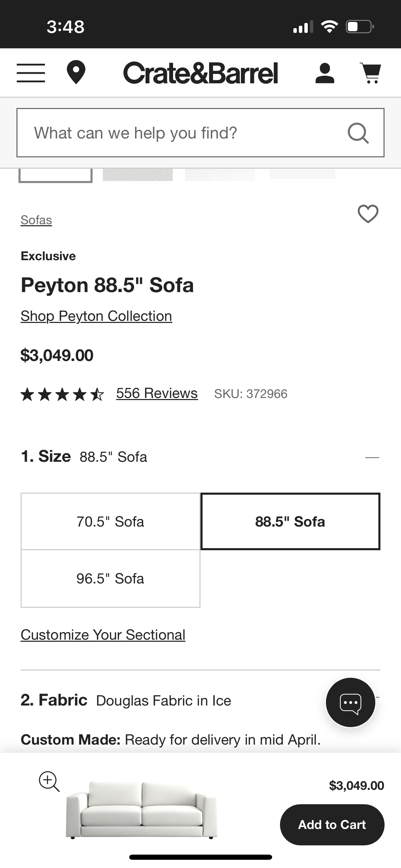Open the hamburger navigation menu
Viewport: 401px width, 868px height.
coord(31,73)
